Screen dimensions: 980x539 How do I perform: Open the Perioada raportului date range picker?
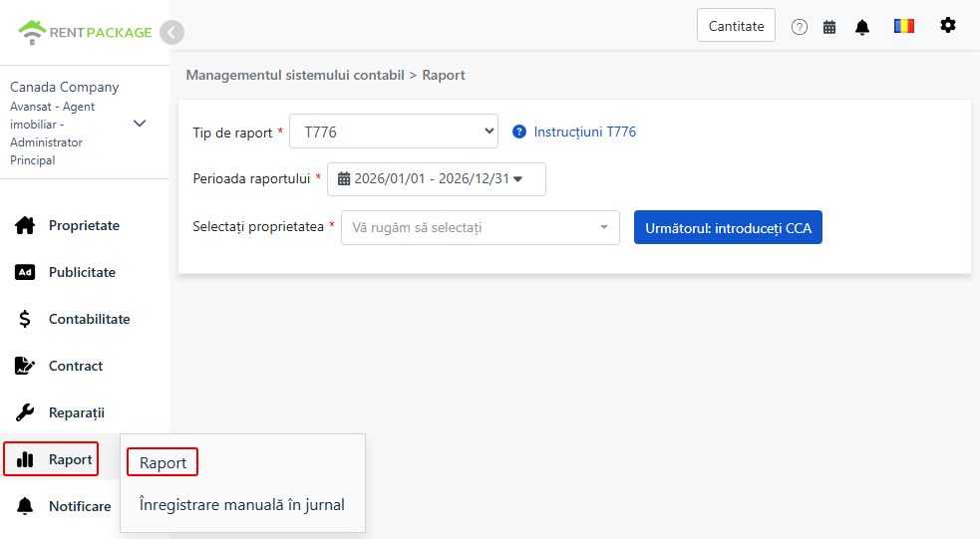pyautogui.click(x=437, y=179)
